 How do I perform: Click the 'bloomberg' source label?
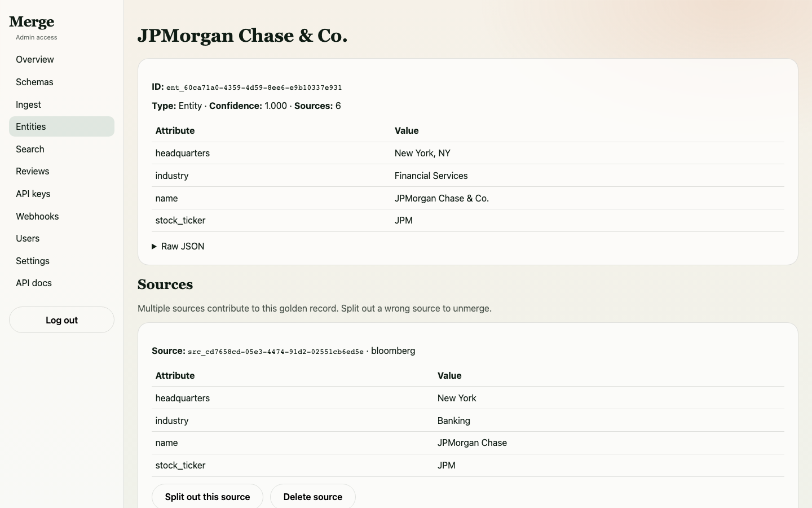393,351
